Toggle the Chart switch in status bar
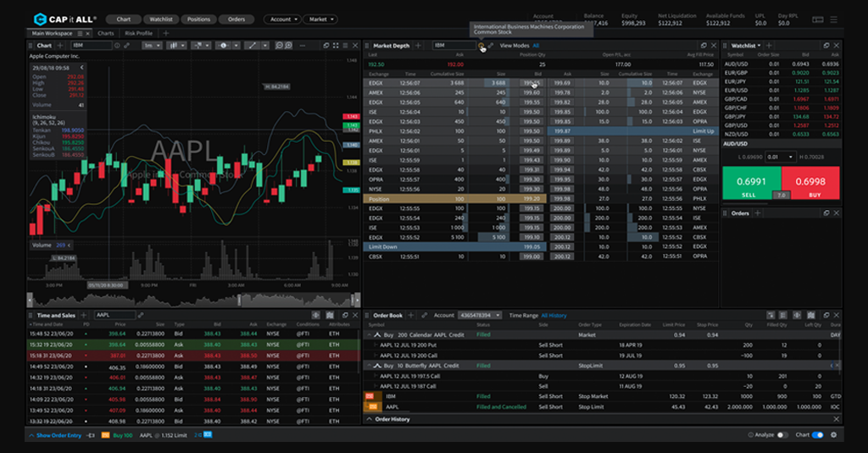 coord(817,435)
